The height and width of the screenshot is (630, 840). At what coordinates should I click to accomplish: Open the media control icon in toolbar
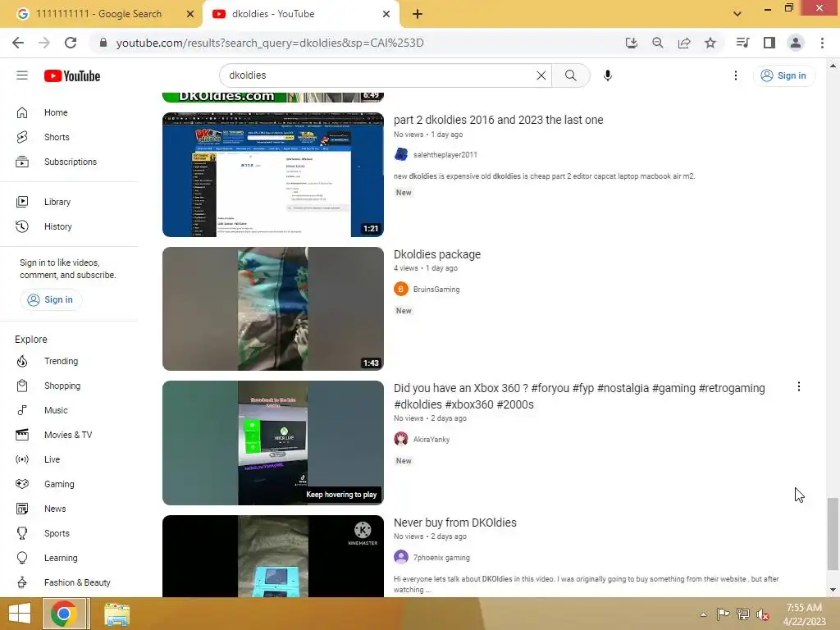pyautogui.click(x=742, y=43)
